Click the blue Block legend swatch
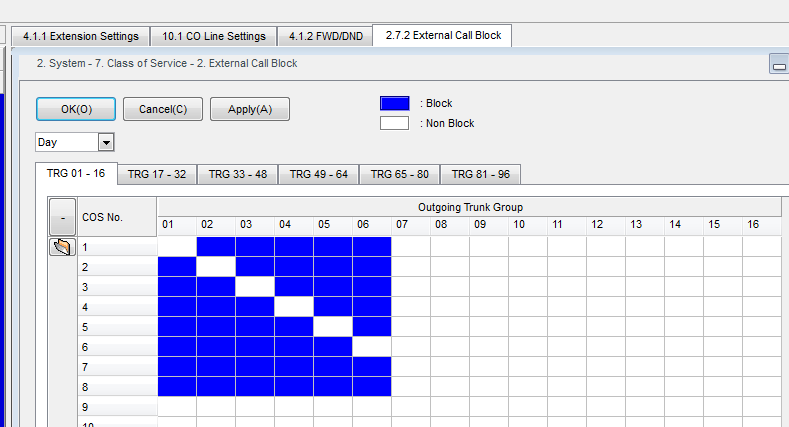This screenshot has height=427, width=789. pyautogui.click(x=394, y=103)
